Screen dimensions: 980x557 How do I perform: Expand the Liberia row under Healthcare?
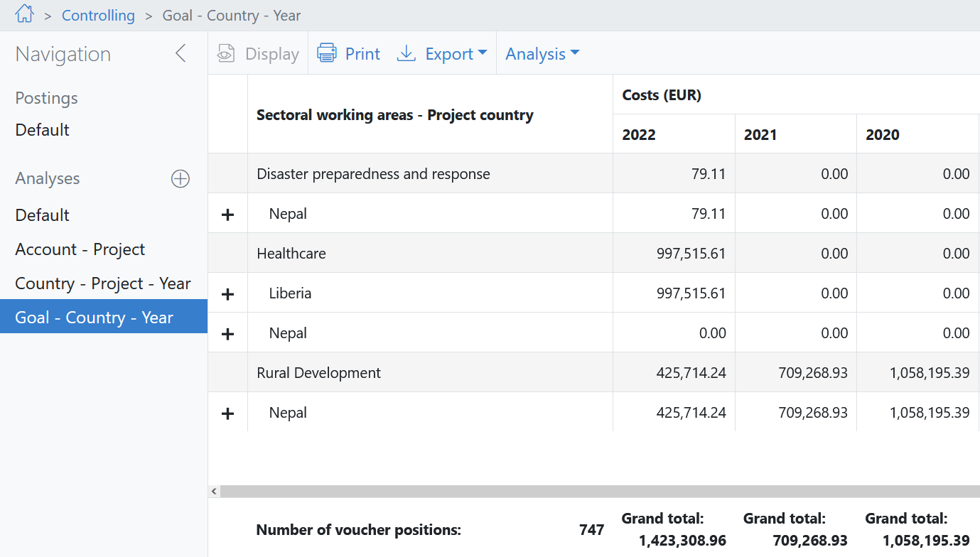pyautogui.click(x=227, y=294)
